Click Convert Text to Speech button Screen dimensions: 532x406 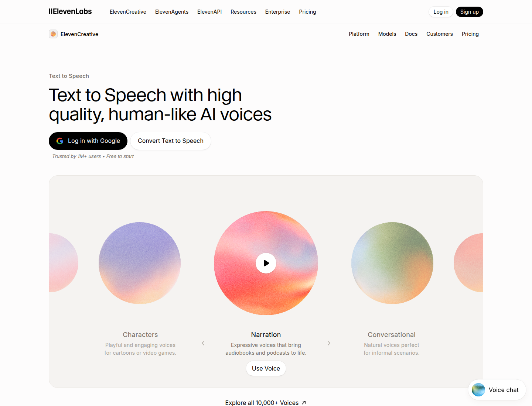point(171,141)
